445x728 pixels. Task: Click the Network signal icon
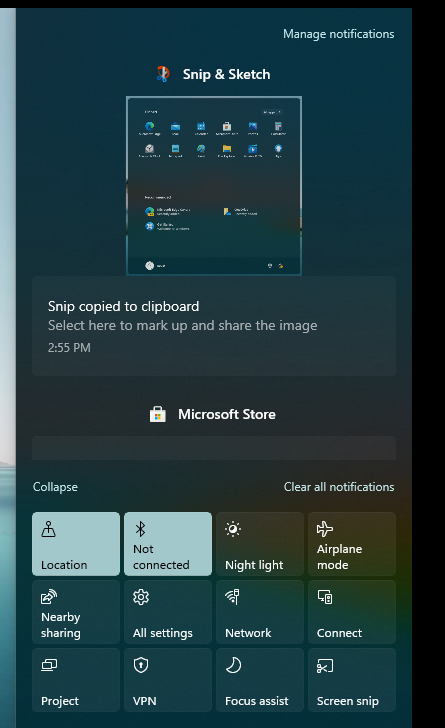(x=232, y=597)
